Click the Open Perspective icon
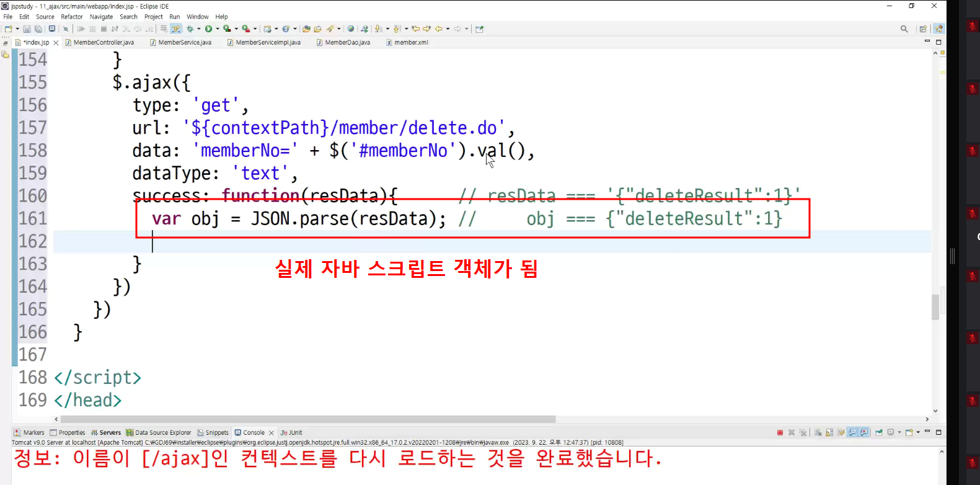 point(923,29)
